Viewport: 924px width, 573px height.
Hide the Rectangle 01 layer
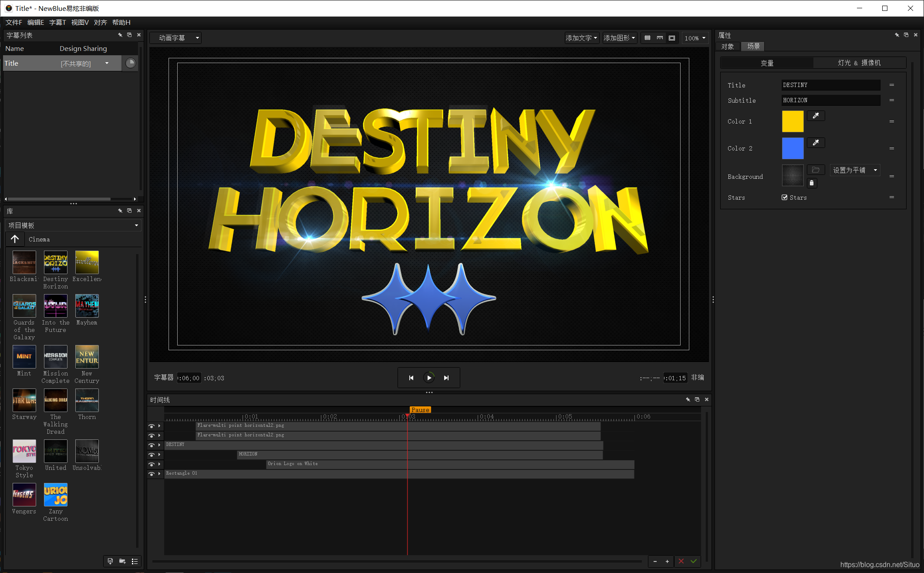point(151,473)
